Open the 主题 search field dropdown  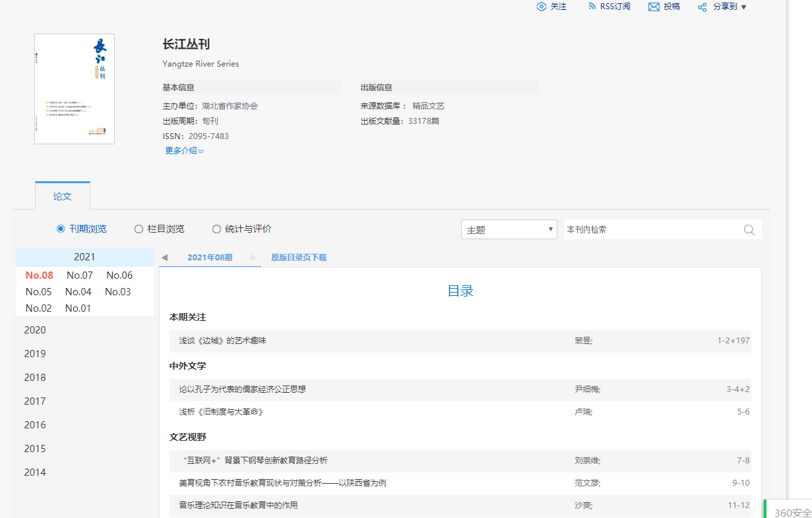(x=509, y=230)
